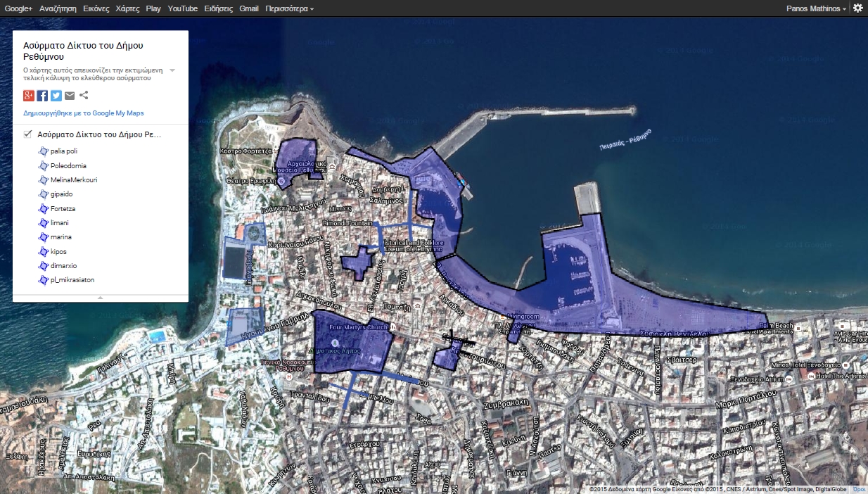868x494 pixels.
Task: Share map via Twitter icon
Action: (56, 96)
